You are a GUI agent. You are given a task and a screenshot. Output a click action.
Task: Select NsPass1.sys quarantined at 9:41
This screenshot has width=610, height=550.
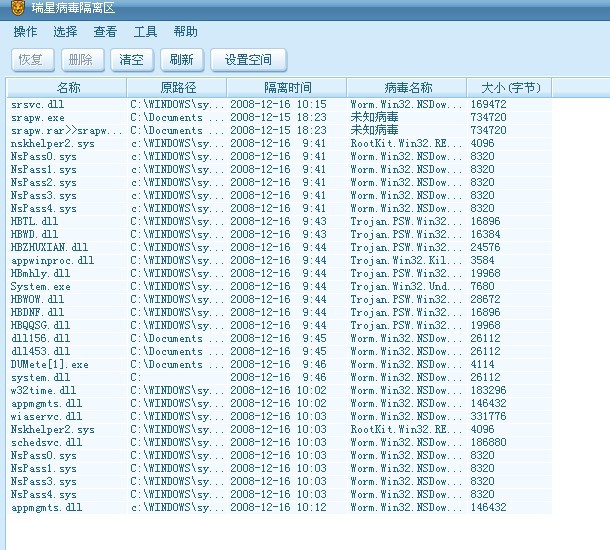[279, 169]
